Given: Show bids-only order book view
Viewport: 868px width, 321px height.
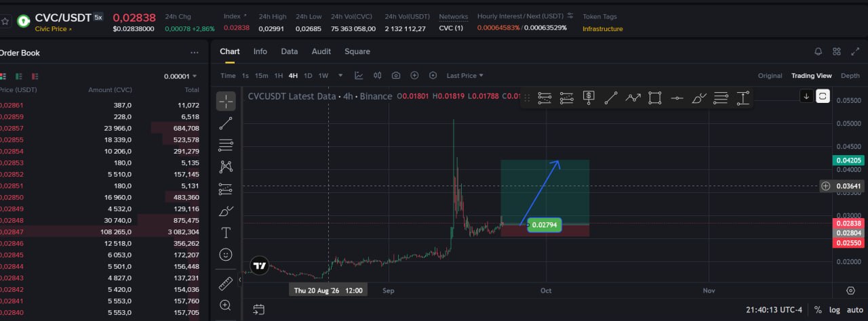Looking at the screenshot, I should coord(19,77).
